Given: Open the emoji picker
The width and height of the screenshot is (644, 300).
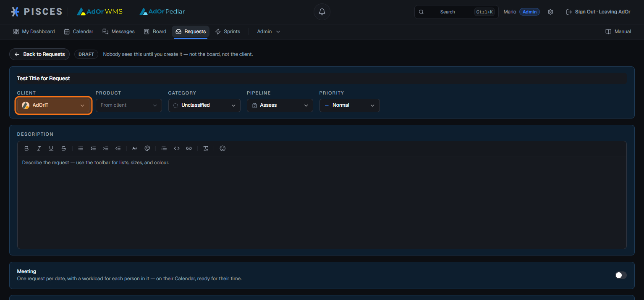Looking at the screenshot, I should [223, 148].
